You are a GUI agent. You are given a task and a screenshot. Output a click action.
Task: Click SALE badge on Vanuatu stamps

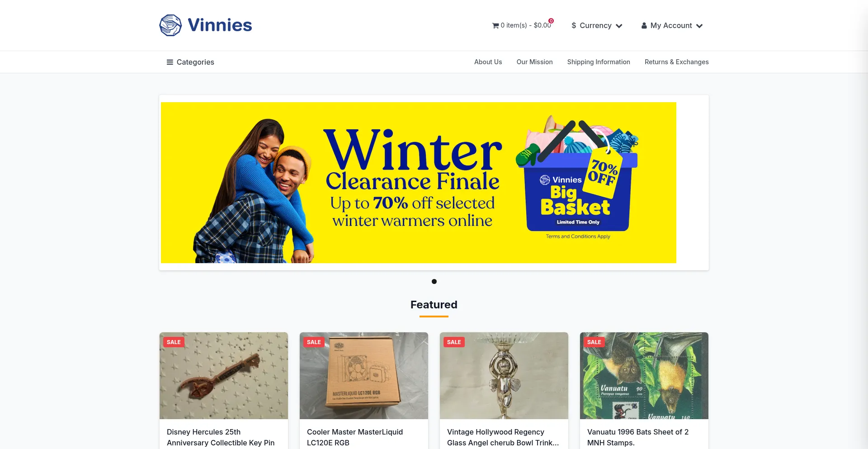pyautogui.click(x=594, y=342)
